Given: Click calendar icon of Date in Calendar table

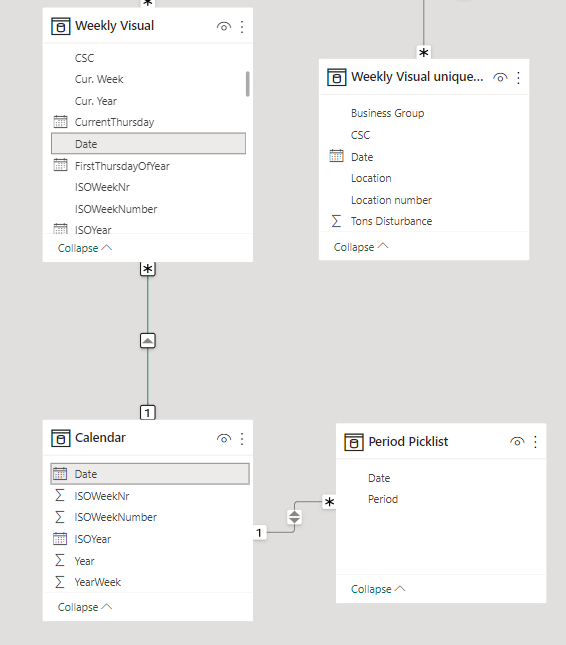Looking at the screenshot, I should (60, 473).
